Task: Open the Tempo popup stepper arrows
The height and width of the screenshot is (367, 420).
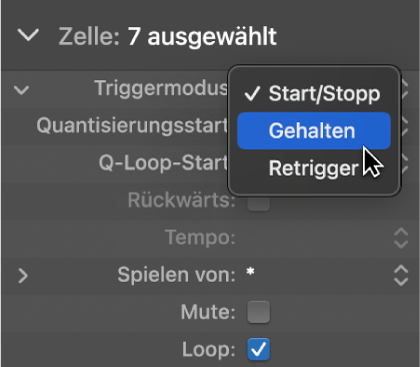Action: pos(401,238)
